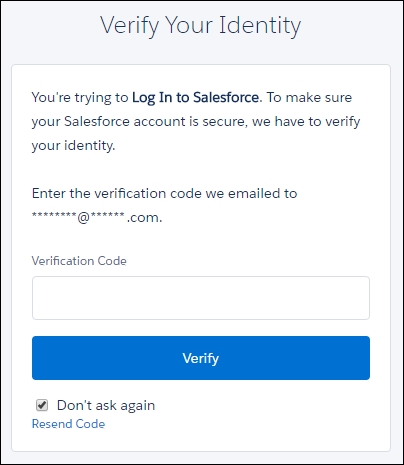The height and width of the screenshot is (465, 404).
Task: Select the Verify Your Identity heading
Action: (x=200, y=26)
